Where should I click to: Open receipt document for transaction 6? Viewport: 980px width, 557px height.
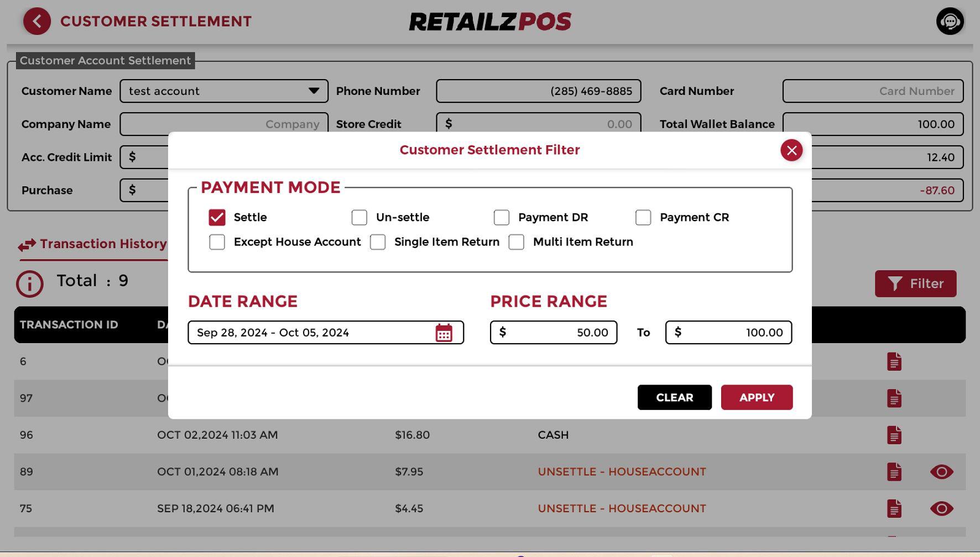click(894, 361)
